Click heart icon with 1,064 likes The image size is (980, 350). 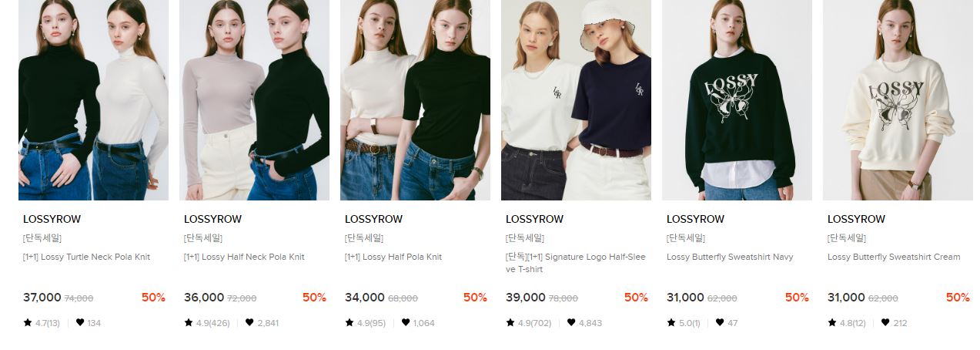pos(406,323)
